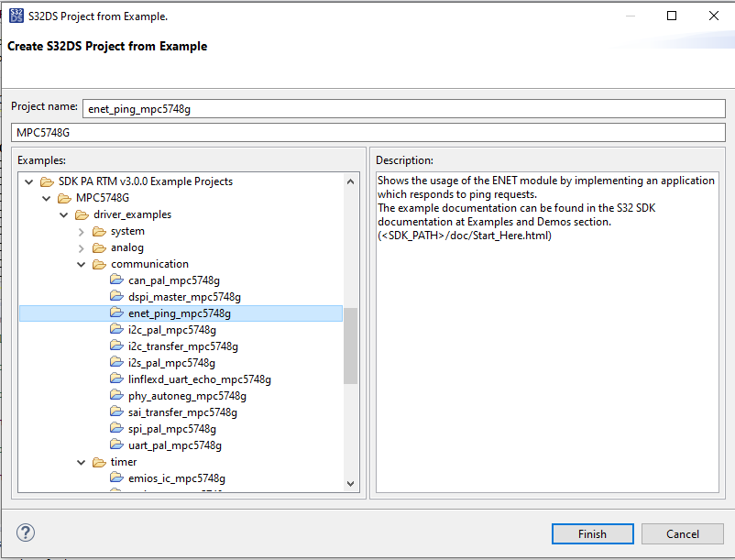735x560 pixels.
Task: Select the communication folder label
Action: tap(149, 264)
